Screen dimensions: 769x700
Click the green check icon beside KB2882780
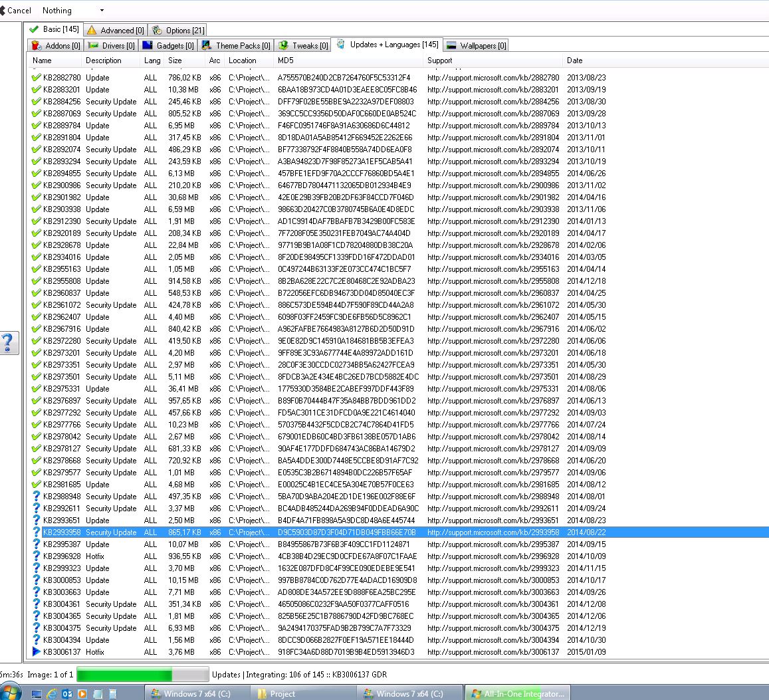click(x=36, y=78)
